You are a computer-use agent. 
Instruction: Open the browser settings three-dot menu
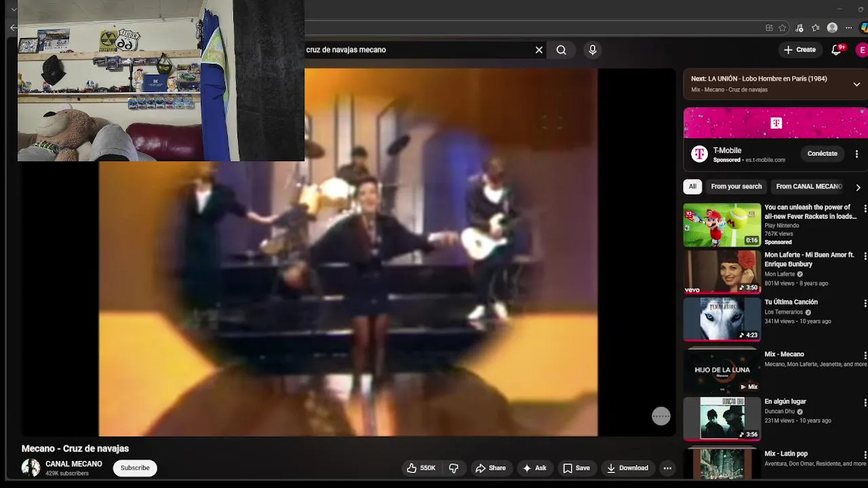[x=848, y=28]
